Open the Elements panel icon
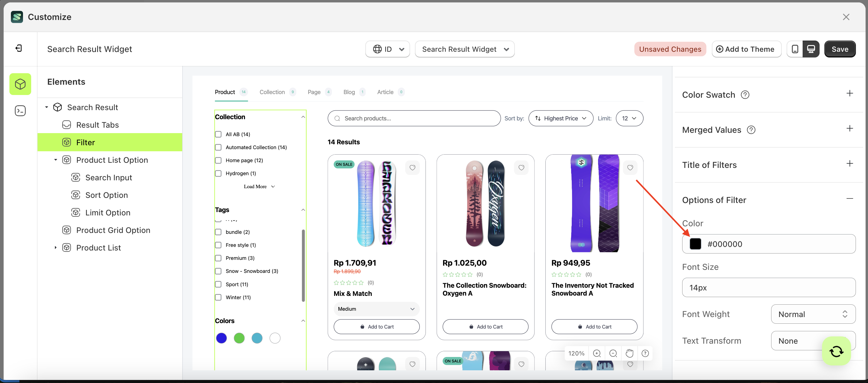The image size is (868, 383). 20,84
